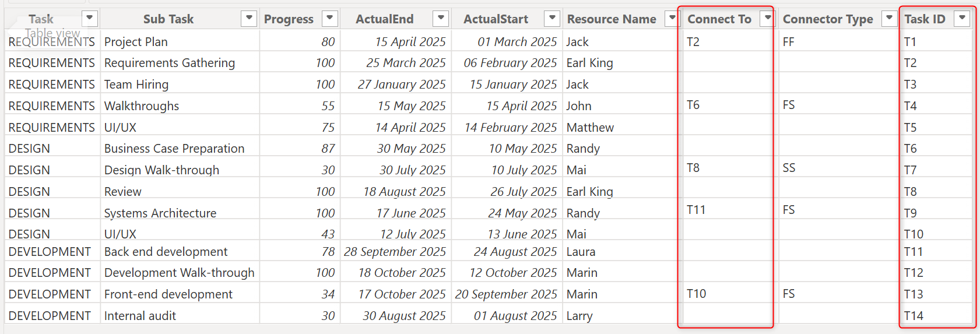Open the ActualStart column dropdown arrow
This screenshot has height=334, width=980.
tap(552, 18)
